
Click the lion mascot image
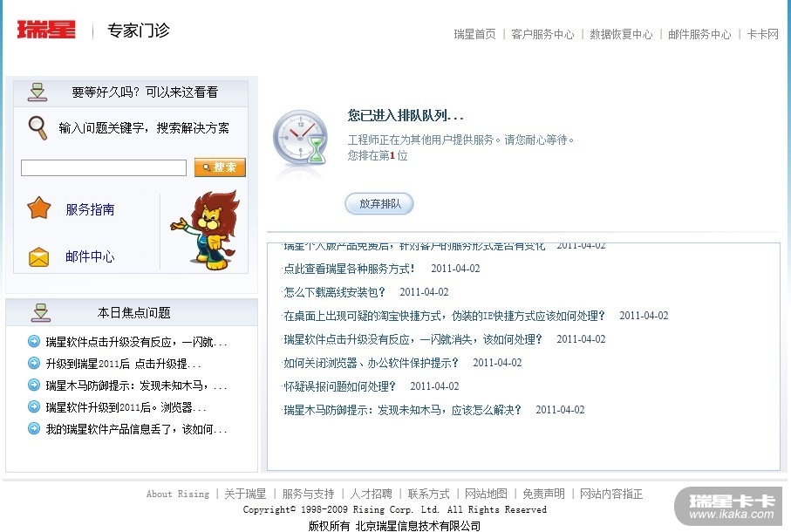click(x=206, y=230)
